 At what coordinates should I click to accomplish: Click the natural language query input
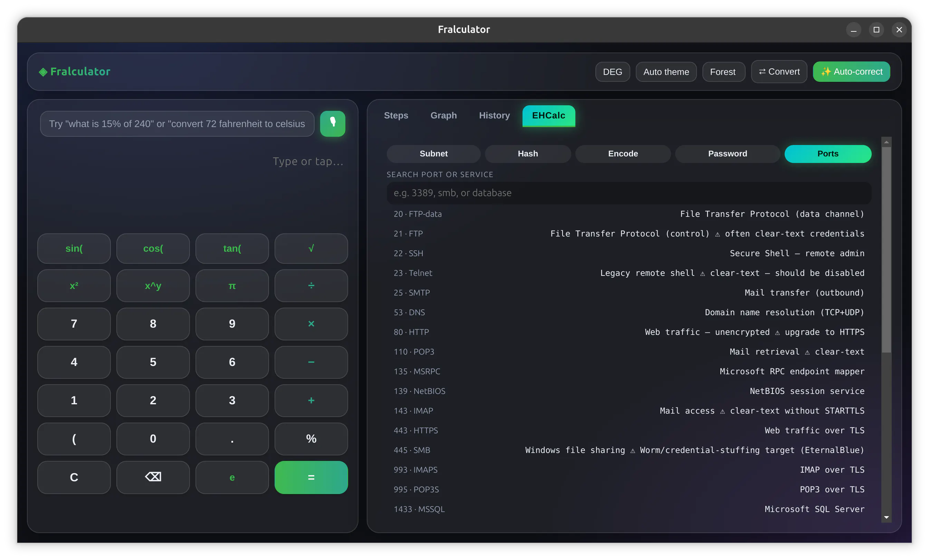(x=177, y=124)
